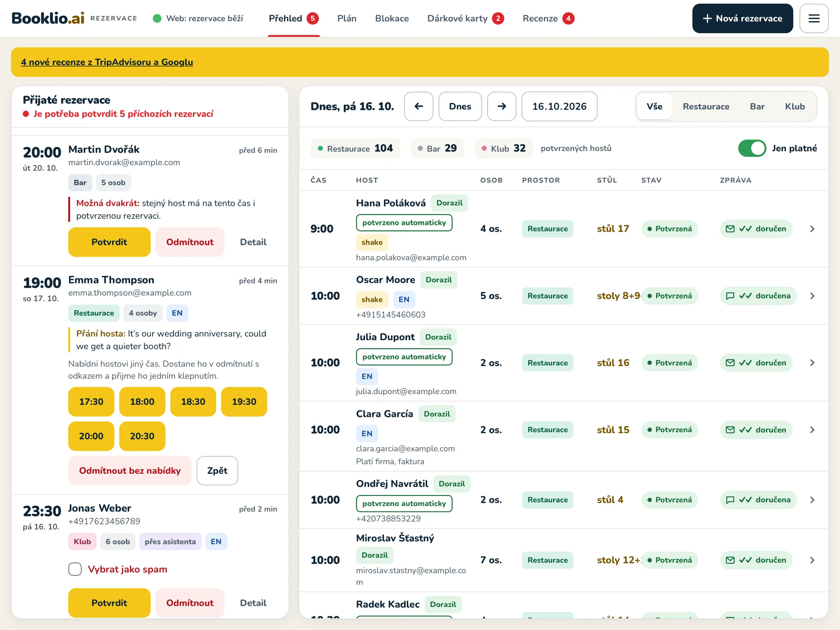The height and width of the screenshot is (630, 840).
Task: Click Restaurace 104 guest count chip
Action: [355, 148]
